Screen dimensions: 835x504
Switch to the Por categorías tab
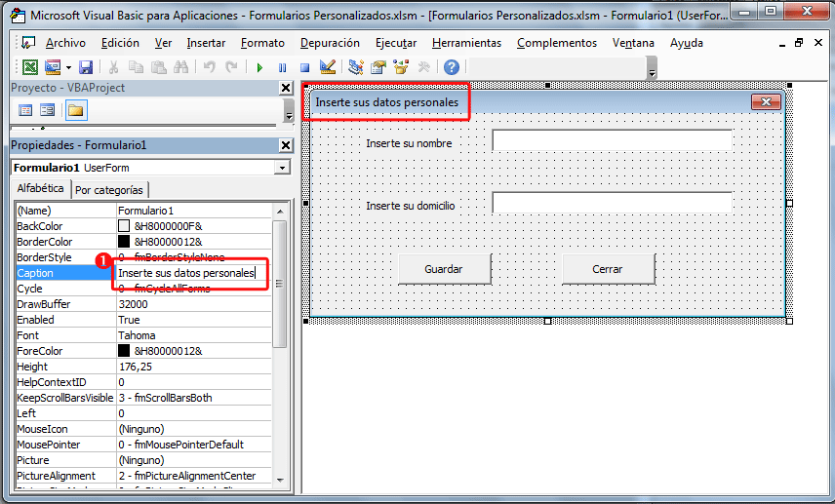click(x=109, y=190)
